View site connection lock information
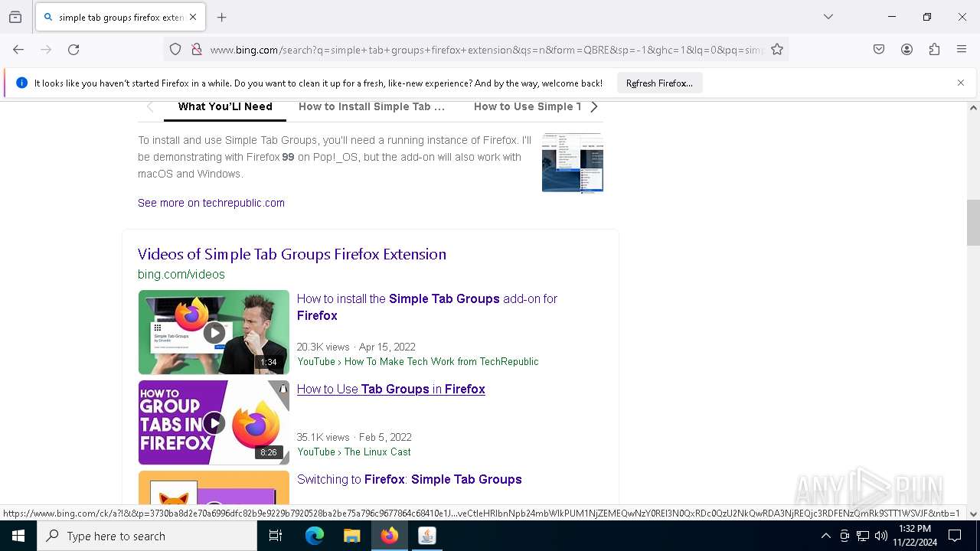This screenshot has height=551, width=980. click(x=197, y=50)
